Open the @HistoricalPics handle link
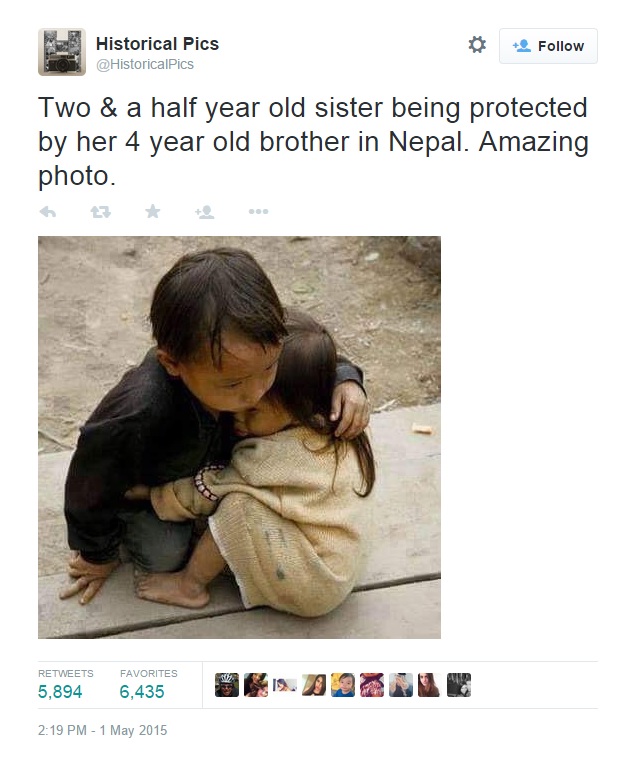The image size is (633, 767). pyautogui.click(x=145, y=65)
